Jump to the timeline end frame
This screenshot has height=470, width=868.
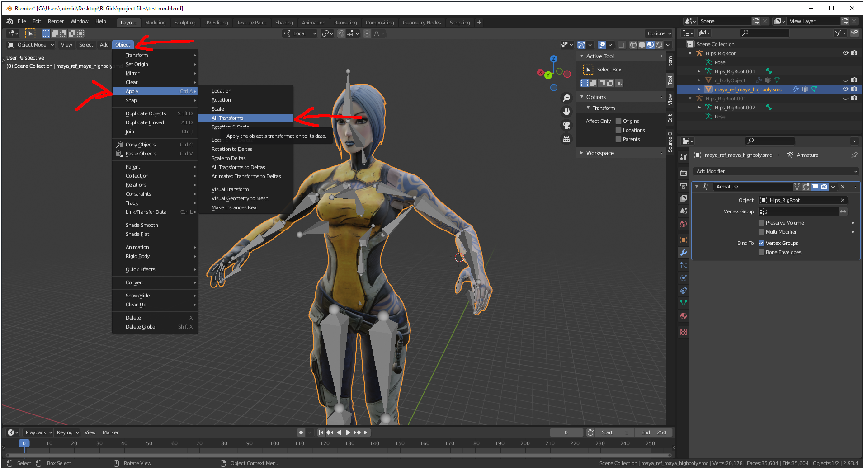[x=367, y=432]
